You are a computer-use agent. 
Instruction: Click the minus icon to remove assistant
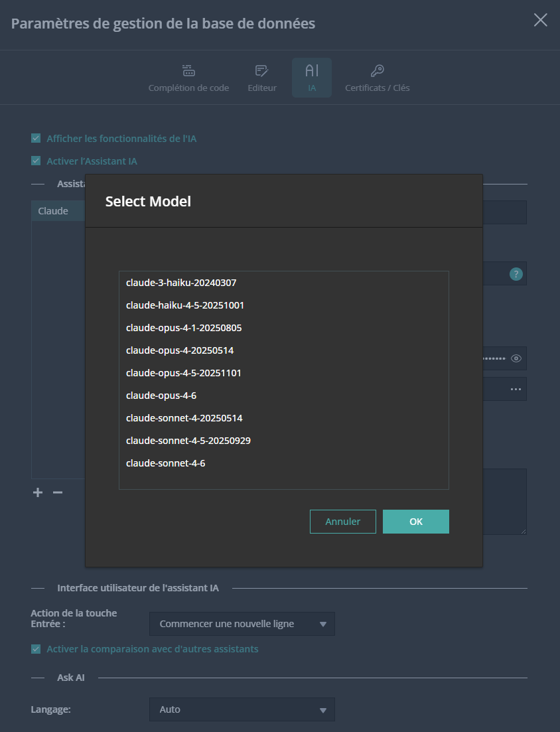[x=58, y=492]
